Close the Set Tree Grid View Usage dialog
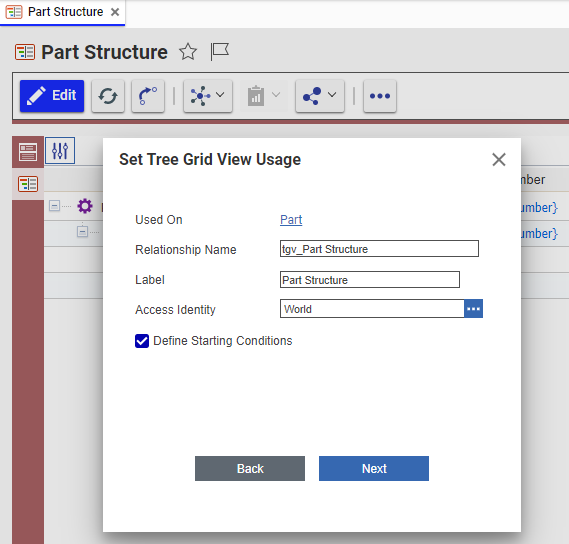The width and height of the screenshot is (569, 544). point(499,159)
